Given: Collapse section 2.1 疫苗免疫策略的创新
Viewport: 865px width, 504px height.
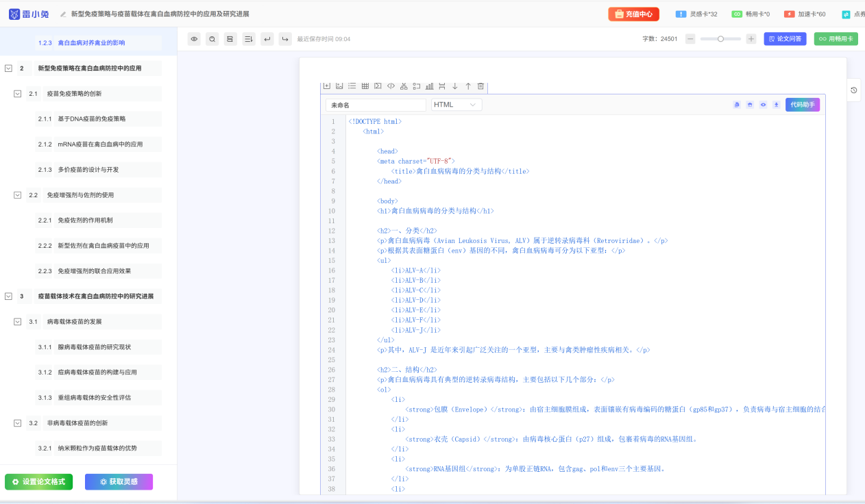Looking at the screenshot, I should click(x=18, y=94).
